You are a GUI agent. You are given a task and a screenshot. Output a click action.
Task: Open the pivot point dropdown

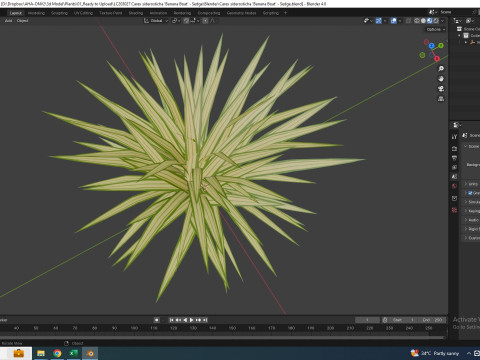point(176,21)
